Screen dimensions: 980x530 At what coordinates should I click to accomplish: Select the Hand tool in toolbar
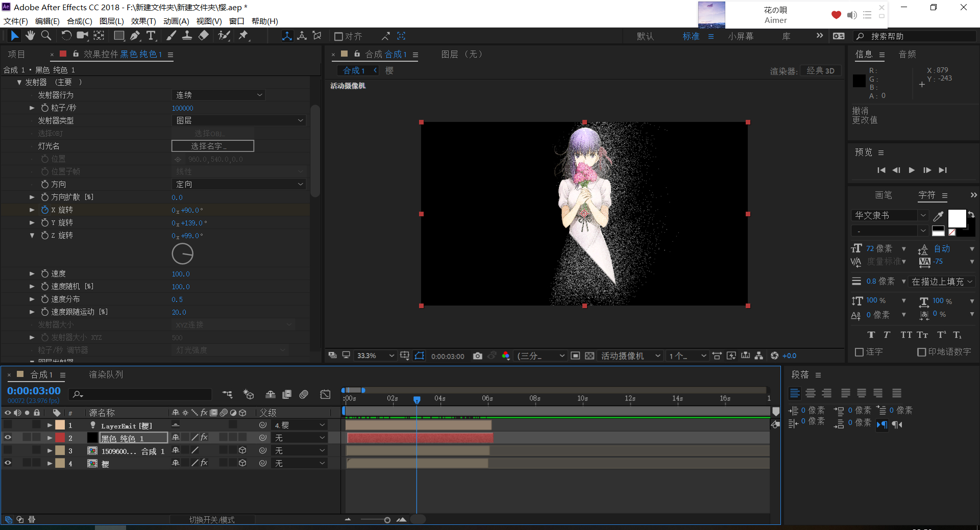click(x=30, y=36)
